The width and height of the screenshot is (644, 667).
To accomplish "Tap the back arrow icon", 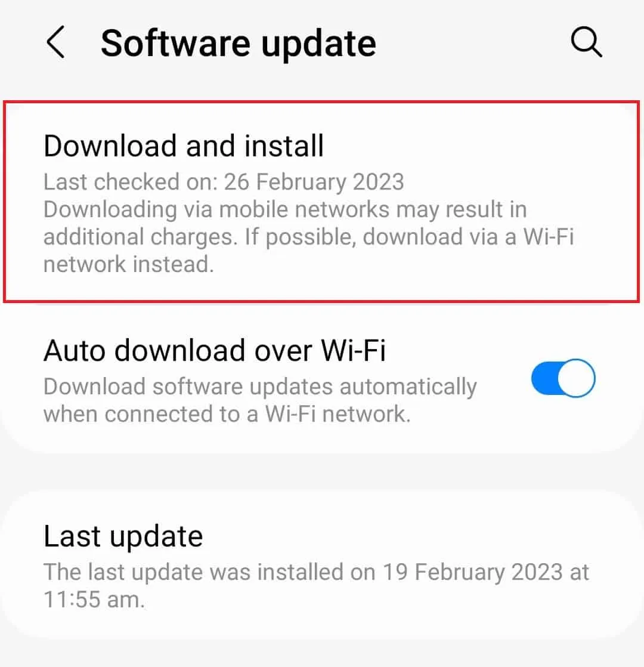I will tap(55, 42).
